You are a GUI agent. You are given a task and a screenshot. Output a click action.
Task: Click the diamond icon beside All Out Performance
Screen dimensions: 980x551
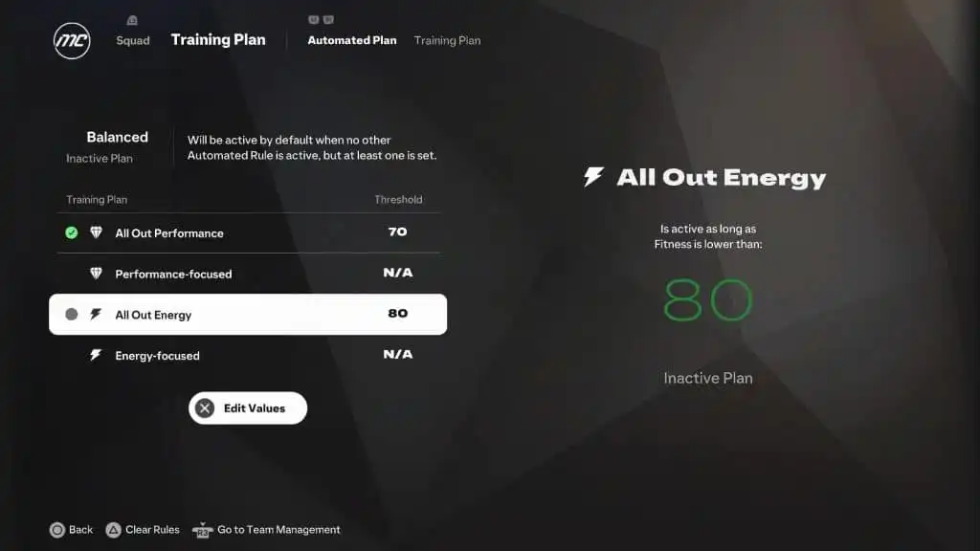(96, 232)
